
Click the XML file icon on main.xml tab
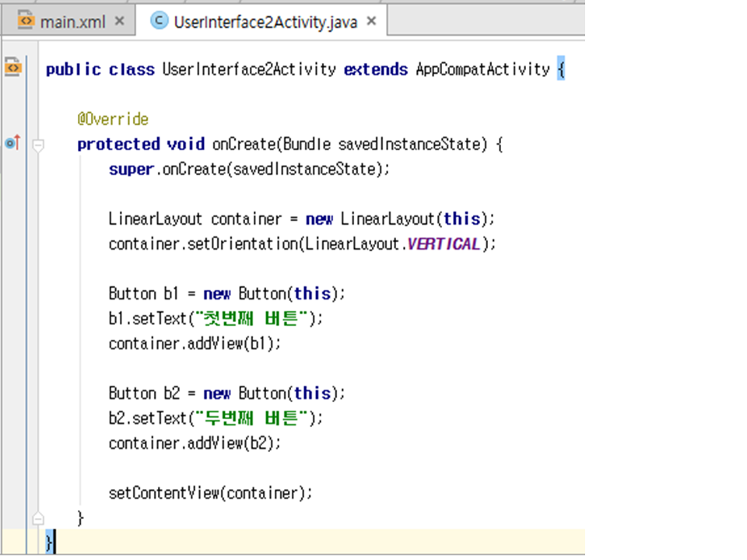(x=26, y=21)
